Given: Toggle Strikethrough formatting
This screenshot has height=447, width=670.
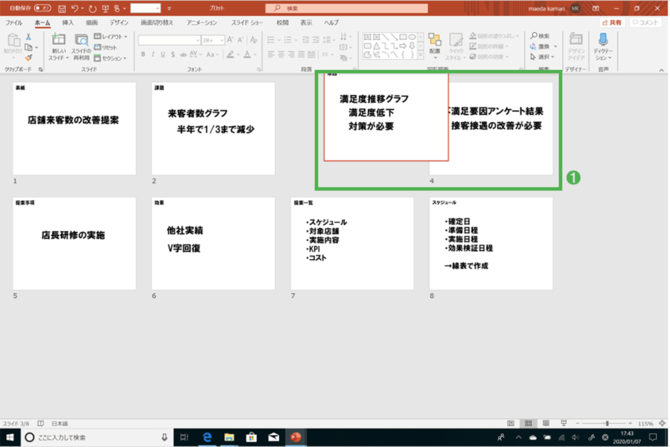Looking at the screenshot, I should point(183,55).
